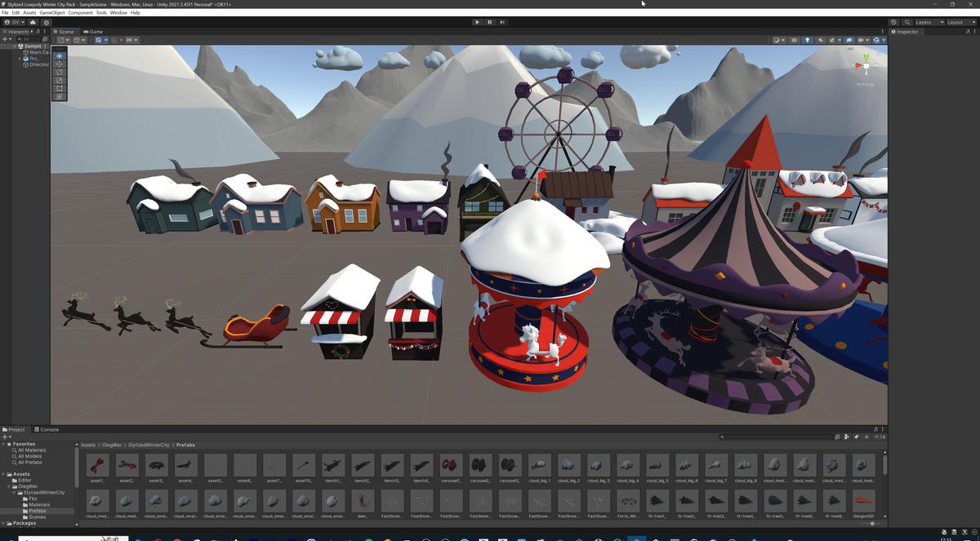Viewport: 980px width, 541px height.
Task: Open the Layout dropdown
Action: coord(960,22)
